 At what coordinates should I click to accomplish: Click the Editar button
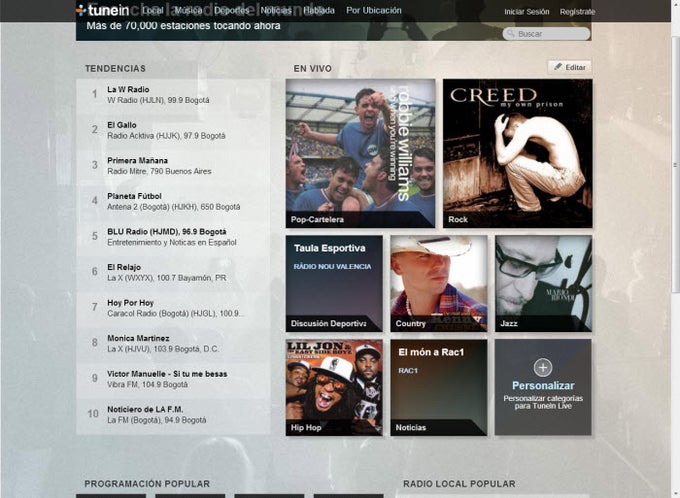coord(569,67)
